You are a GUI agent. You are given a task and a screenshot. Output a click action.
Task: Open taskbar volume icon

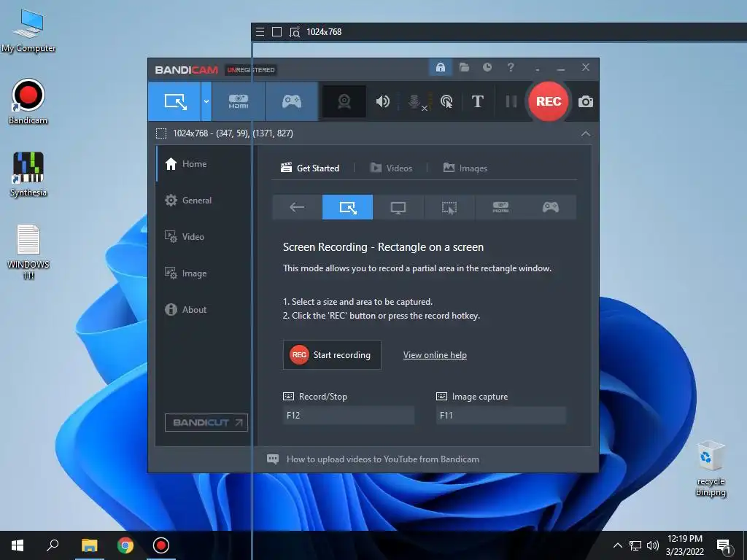[x=653, y=545]
